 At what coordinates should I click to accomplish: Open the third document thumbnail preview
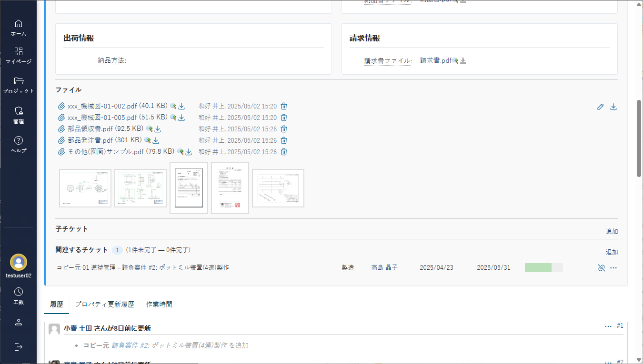click(x=189, y=188)
